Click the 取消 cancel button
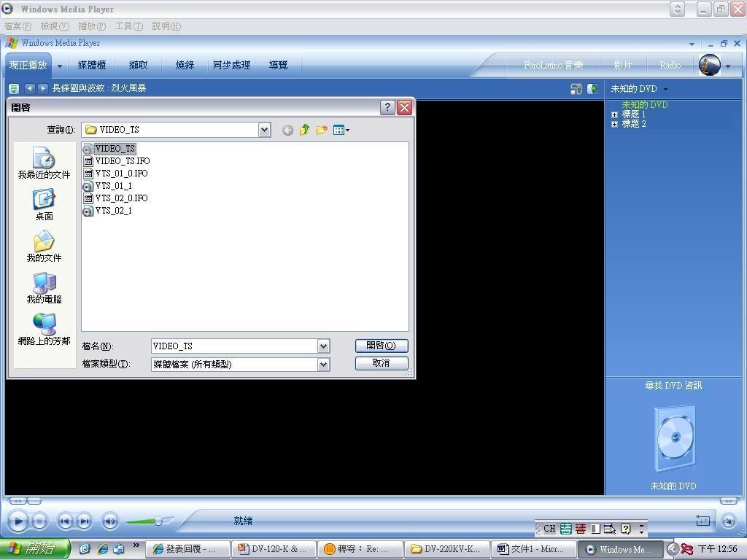The image size is (747, 560). click(381, 363)
